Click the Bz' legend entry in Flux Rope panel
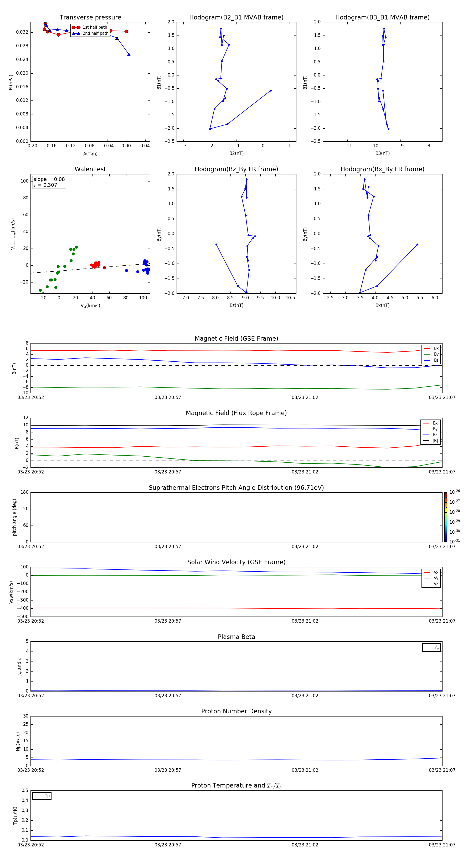The width and height of the screenshot is (473, 868). pyautogui.click(x=431, y=435)
